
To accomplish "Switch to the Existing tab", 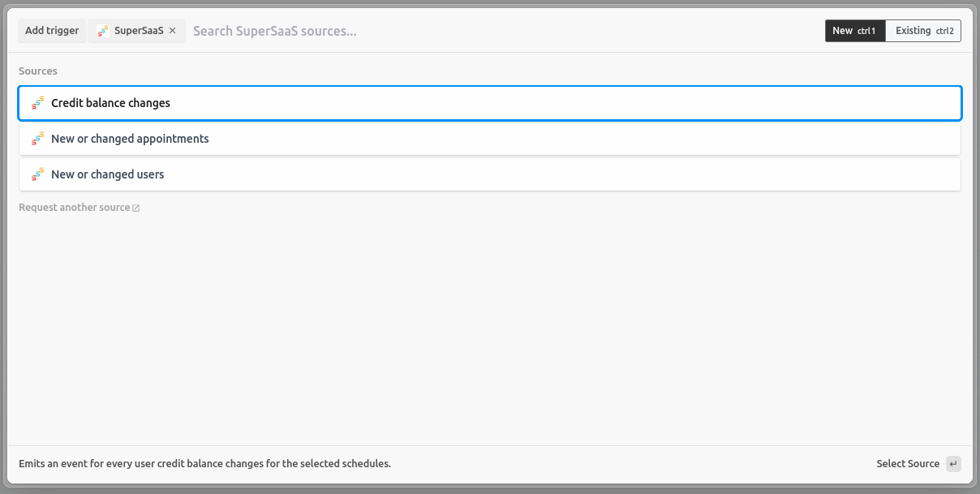I will (913, 31).
